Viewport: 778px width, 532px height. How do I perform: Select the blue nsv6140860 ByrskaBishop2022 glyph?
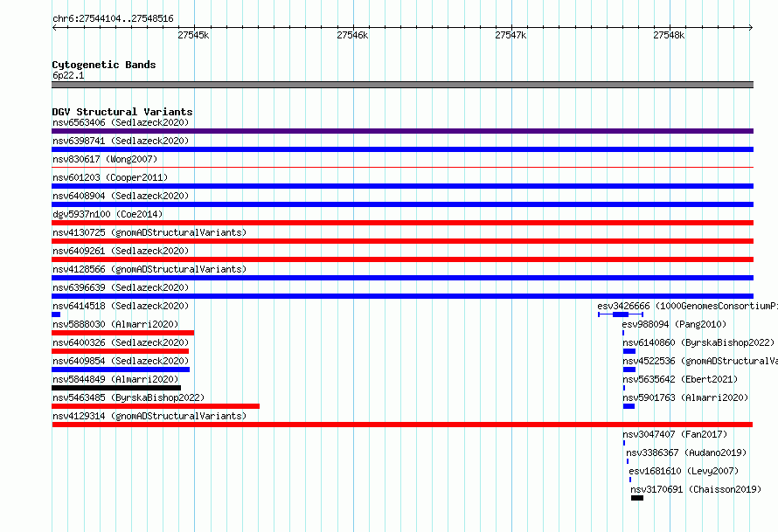[x=629, y=351]
